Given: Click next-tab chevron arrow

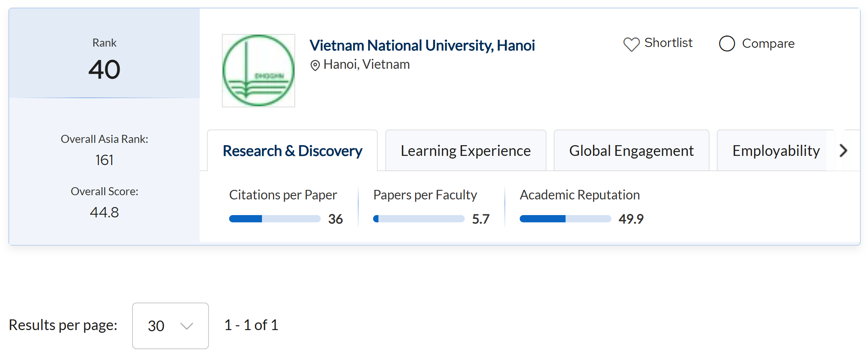Looking at the screenshot, I should click(x=844, y=151).
